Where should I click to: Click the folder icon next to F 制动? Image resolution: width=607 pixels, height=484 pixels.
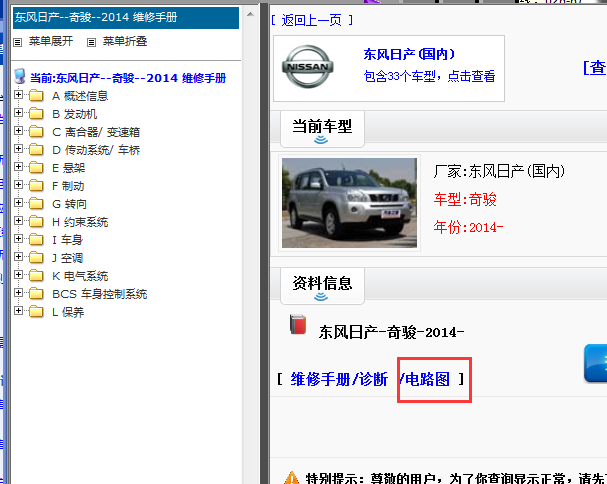click(x=36, y=185)
